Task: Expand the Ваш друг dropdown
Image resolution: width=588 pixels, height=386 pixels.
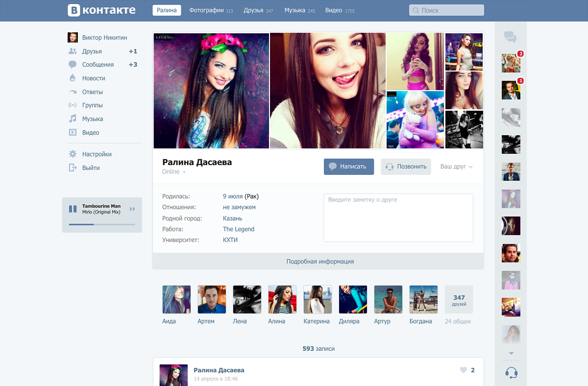Action: coord(456,167)
